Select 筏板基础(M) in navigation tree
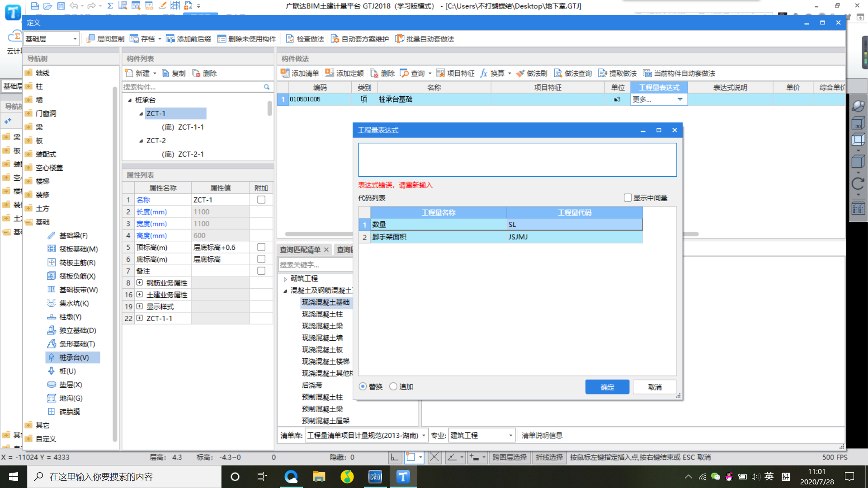The height and width of the screenshot is (488, 868). click(73, 249)
